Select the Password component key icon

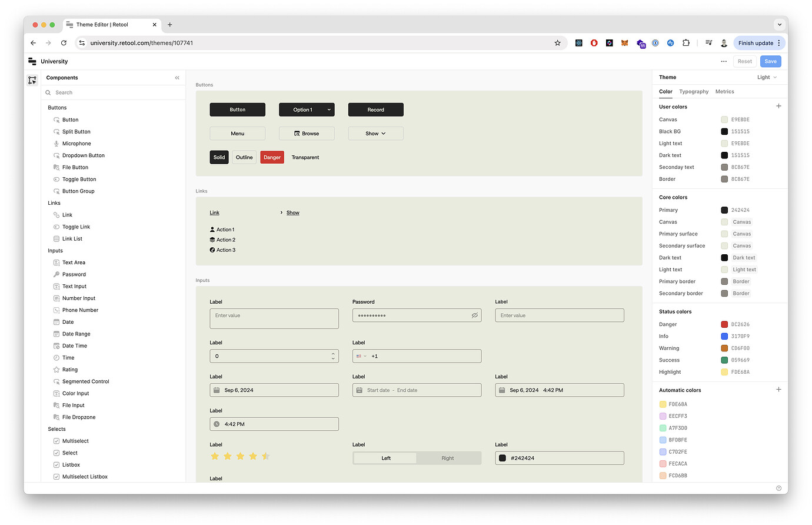tap(56, 274)
